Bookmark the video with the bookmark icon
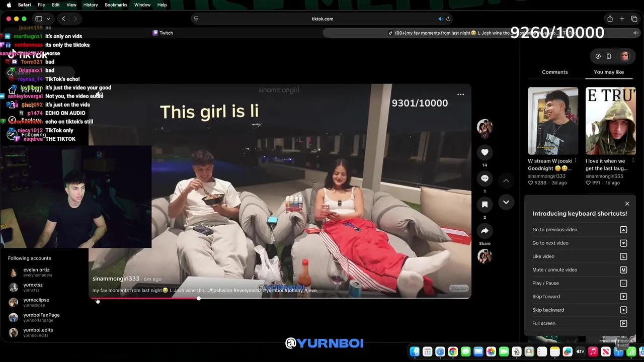Image resolution: width=644 pixels, height=362 pixels. point(485,205)
